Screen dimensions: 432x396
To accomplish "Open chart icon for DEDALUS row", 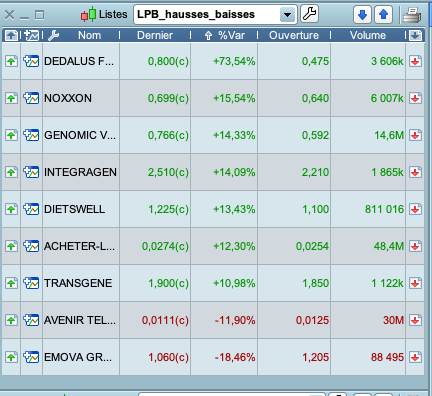I will [x=31, y=61].
